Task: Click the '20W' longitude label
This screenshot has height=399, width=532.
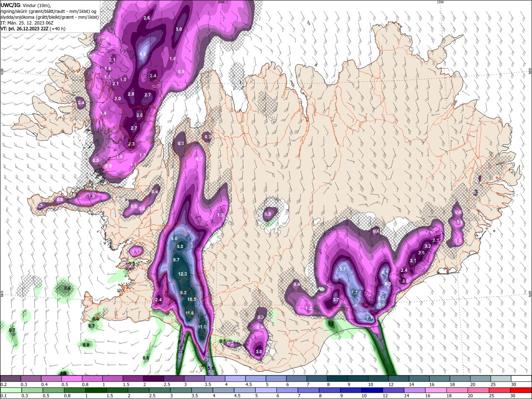Action: (221, 2)
